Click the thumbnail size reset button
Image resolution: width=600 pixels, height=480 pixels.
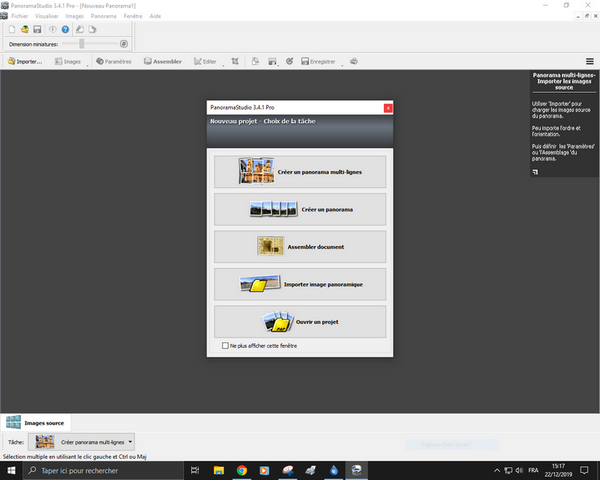(x=124, y=44)
